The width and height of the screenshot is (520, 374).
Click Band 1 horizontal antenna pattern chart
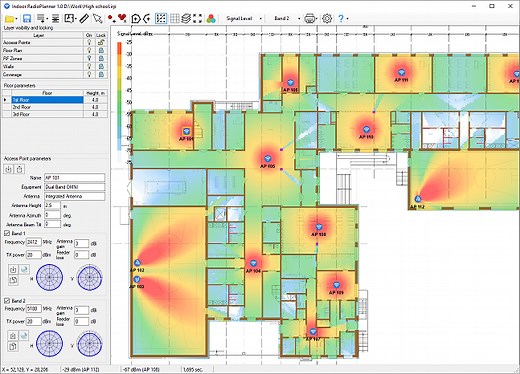pyautogui.click(x=49, y=277)
